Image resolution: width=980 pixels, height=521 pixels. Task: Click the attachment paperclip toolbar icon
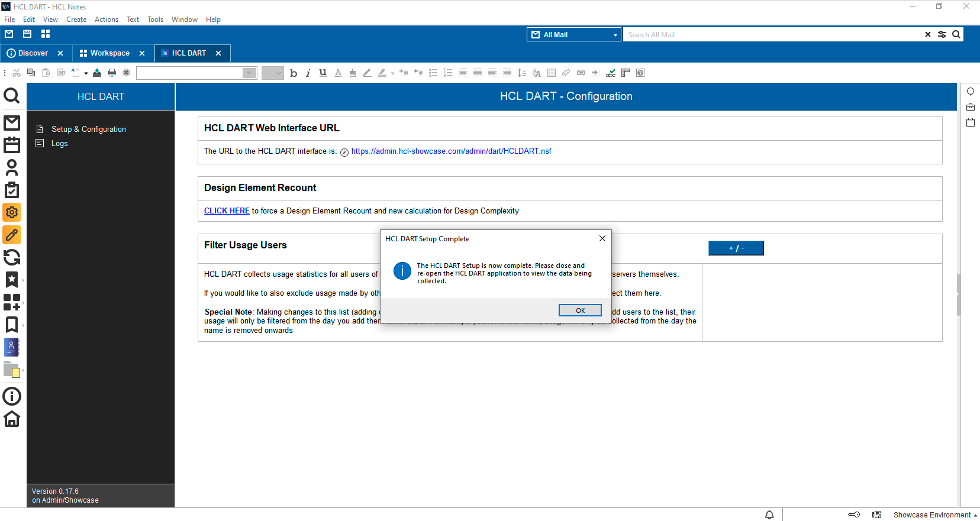point(566,73)
